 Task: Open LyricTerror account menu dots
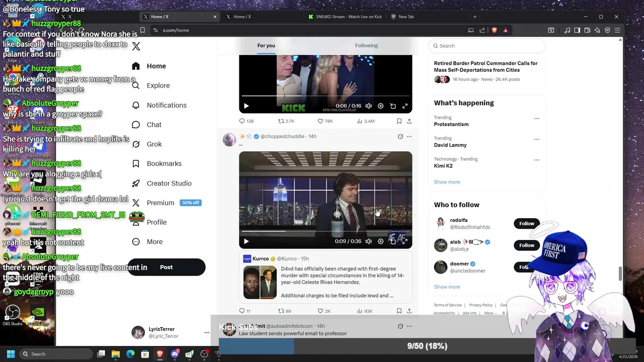point(207,332)
